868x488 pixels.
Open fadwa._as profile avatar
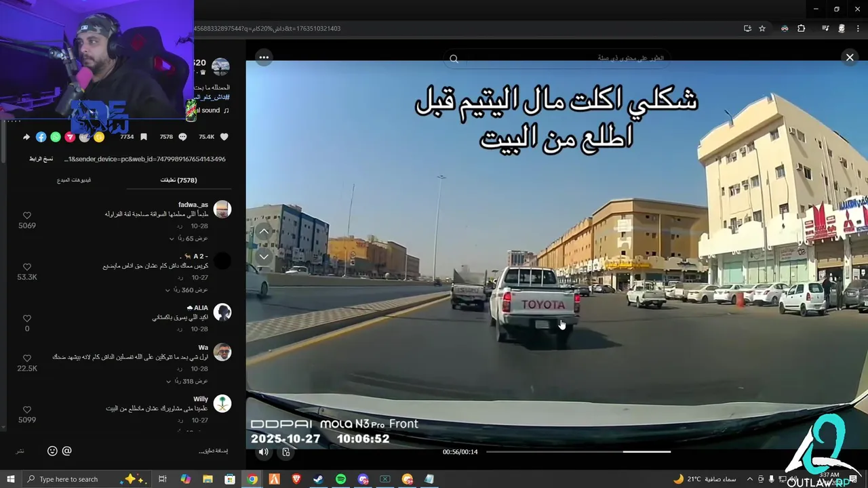[x=222, y=209]
